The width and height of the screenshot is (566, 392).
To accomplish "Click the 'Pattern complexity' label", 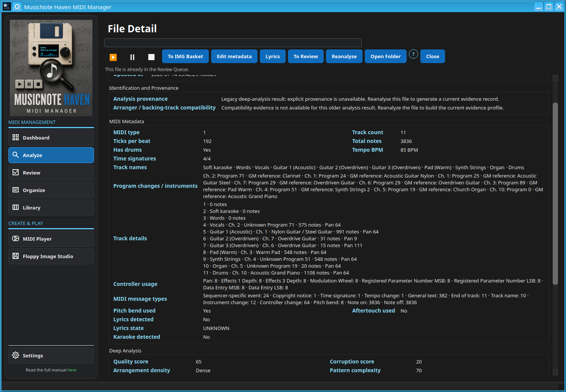I will [355, 370].
